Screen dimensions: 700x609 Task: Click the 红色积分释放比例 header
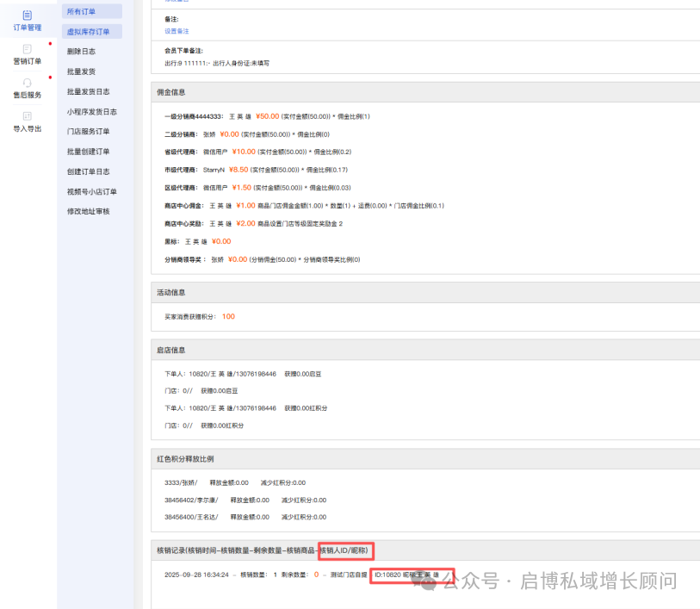click(x=185, y=459)
